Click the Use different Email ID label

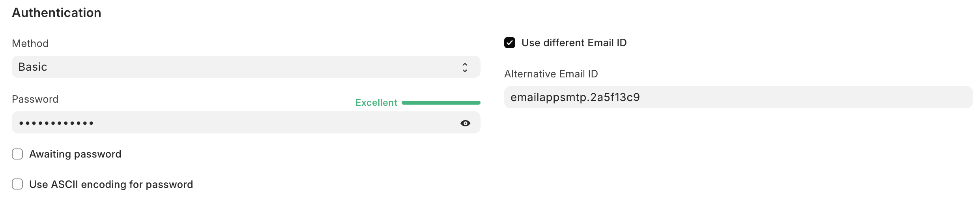pyautogui.click(x=574, y=43)
